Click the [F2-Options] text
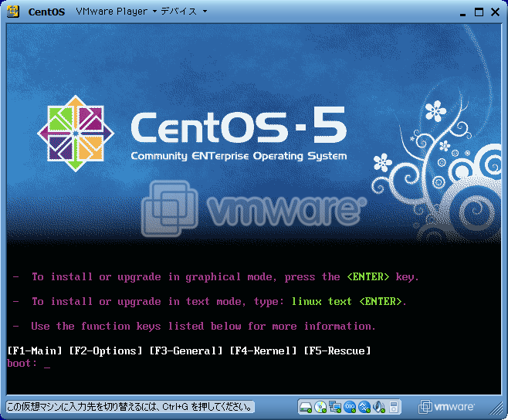This screenshot has width=508, height=420. click(106, 351)
